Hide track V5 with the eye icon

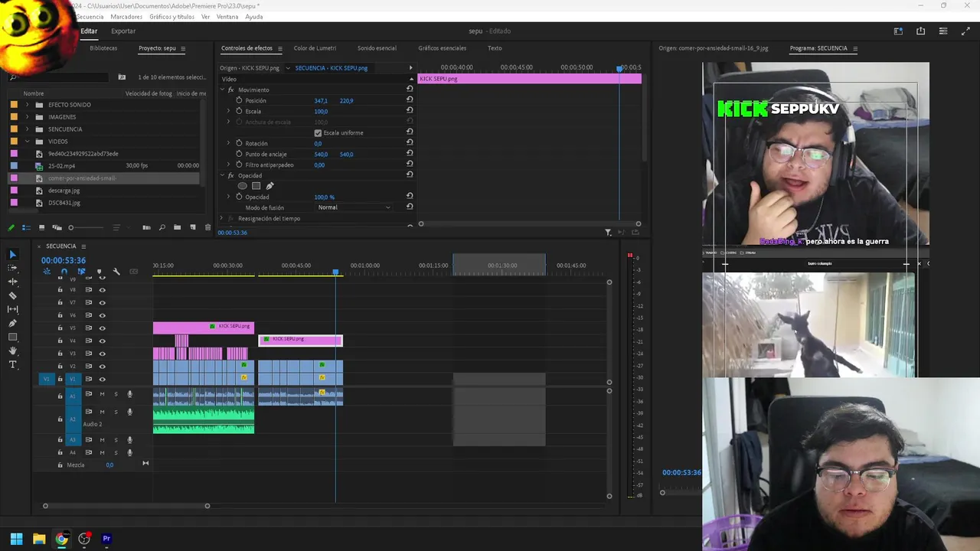click(102, 328)
